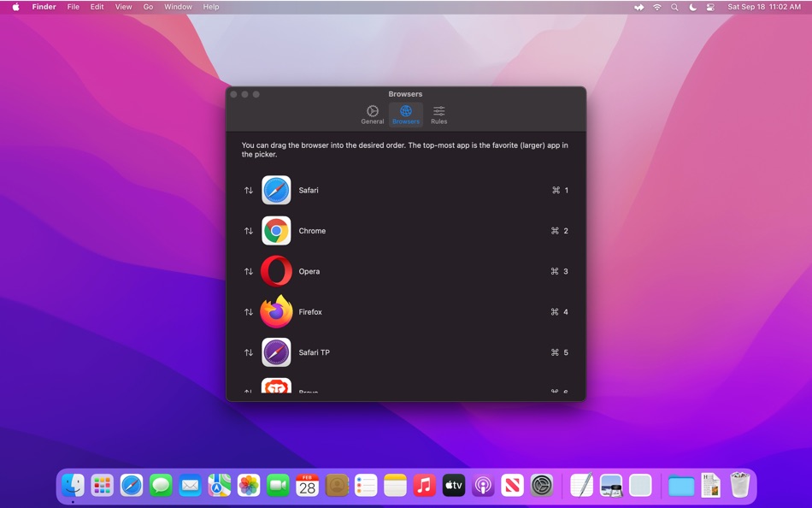Click the Opera browser icon in the list
This screenshot has height=508, width=812.
276,271
